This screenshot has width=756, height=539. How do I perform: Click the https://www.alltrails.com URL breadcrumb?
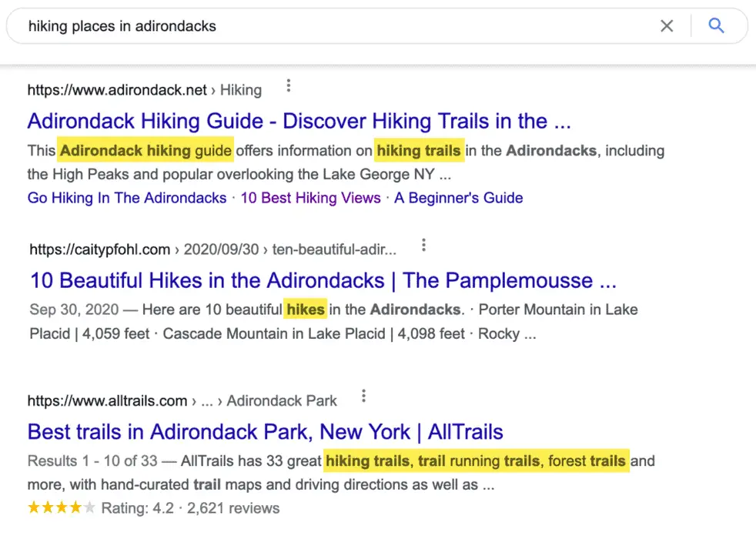tap(107, 400)
